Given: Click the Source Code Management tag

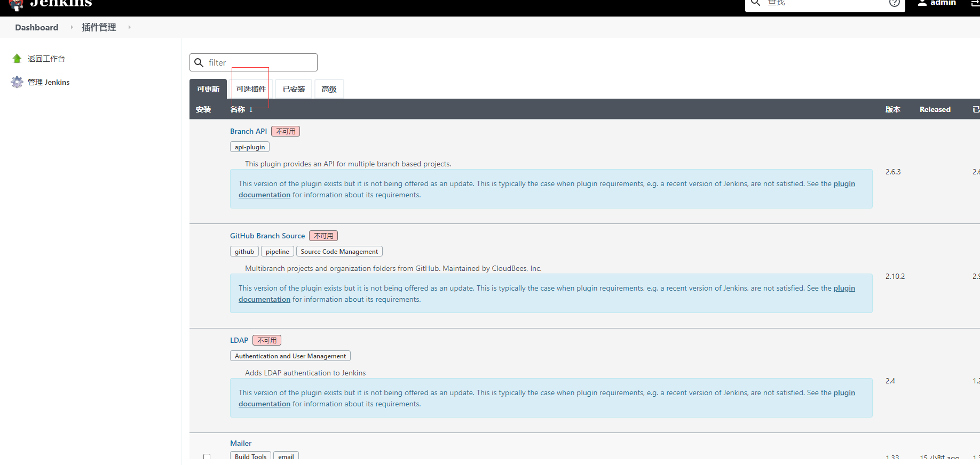Looking at the screenshot, I should pos(339,252).
